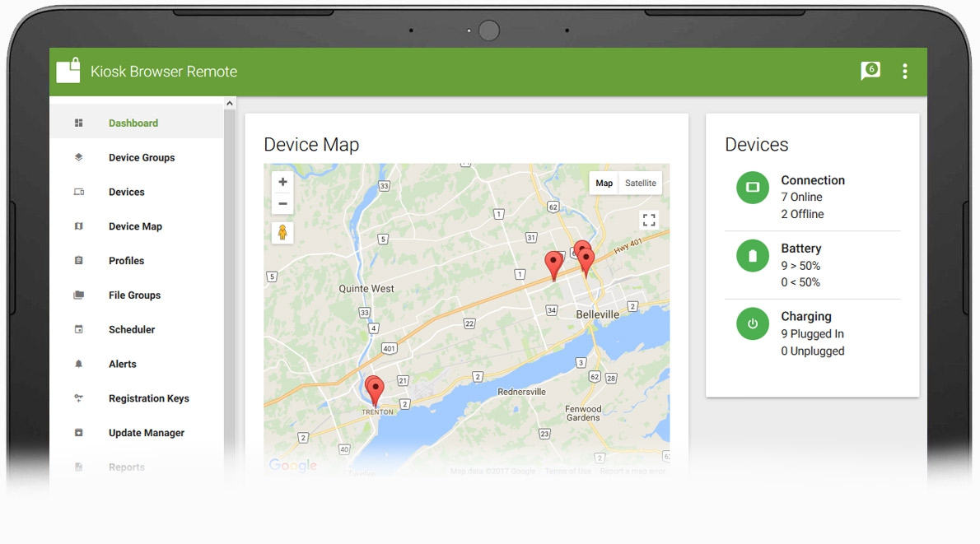The image size is (980, 544).
Task: Click the Battery heading in Devices card
Action: 801,248
